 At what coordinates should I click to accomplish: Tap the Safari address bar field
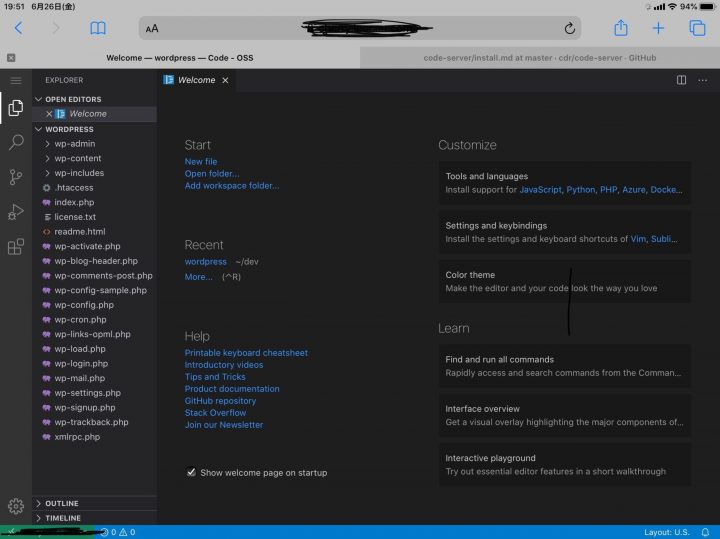point(360,28)
